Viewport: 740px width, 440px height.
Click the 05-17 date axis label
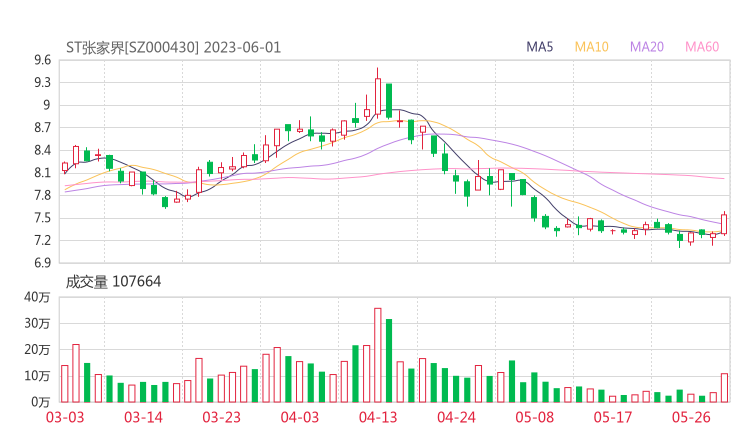(613, 417)
